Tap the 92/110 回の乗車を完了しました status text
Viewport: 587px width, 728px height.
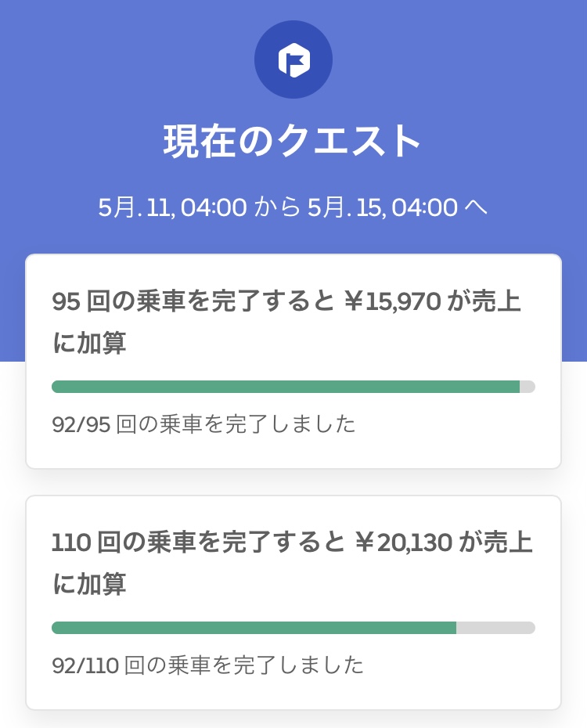pyautogui.click(x=207, y=665)
